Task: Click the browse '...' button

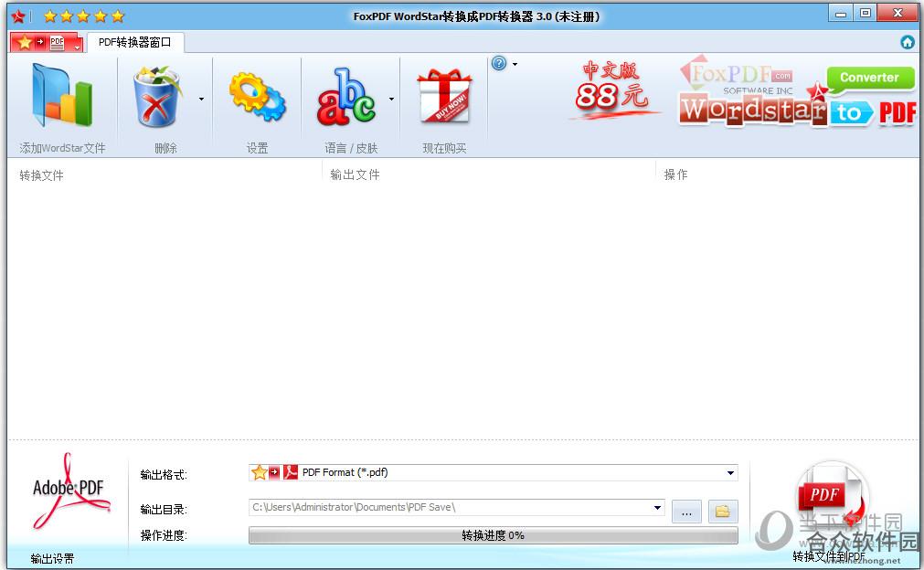Action: 686,512
